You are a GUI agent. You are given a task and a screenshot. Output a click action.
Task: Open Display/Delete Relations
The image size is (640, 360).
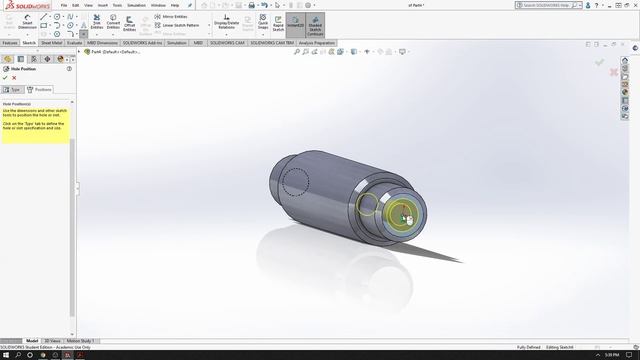(227, 22)
